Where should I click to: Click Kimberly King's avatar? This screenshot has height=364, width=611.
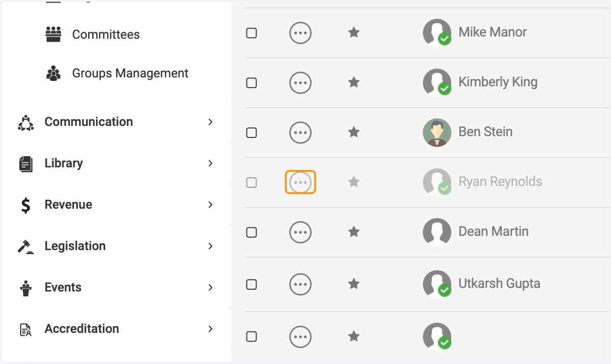pos(437,82)
